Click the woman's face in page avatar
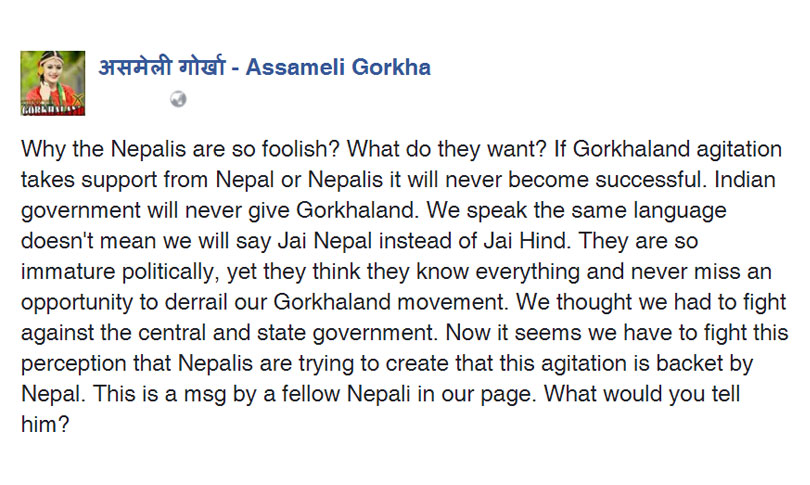 click(x=51, y=69)
